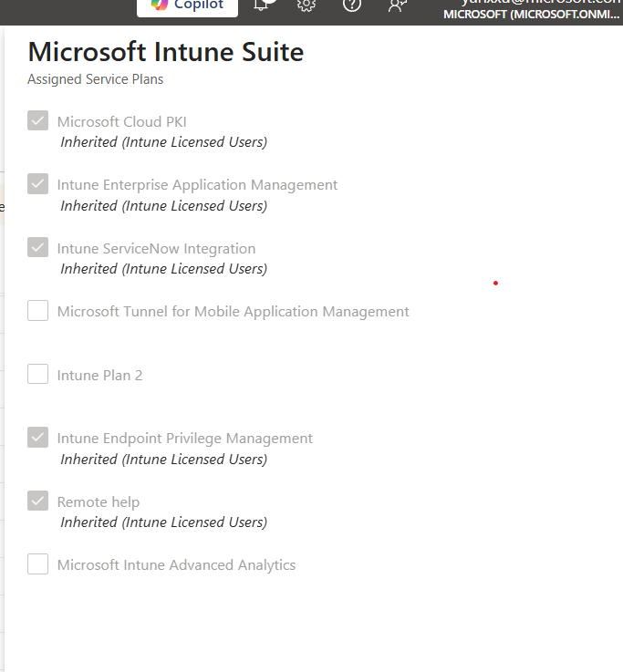Click the Assigned Service Plans subtitle
This screenshot has height=672, width=623.
(95, 79)
